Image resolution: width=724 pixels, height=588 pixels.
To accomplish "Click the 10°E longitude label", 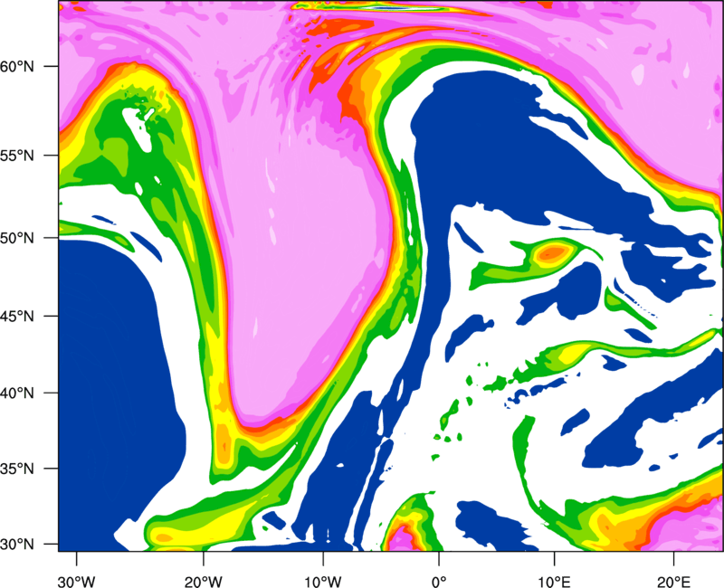I will pyautogui.click(x=554, y=582).
